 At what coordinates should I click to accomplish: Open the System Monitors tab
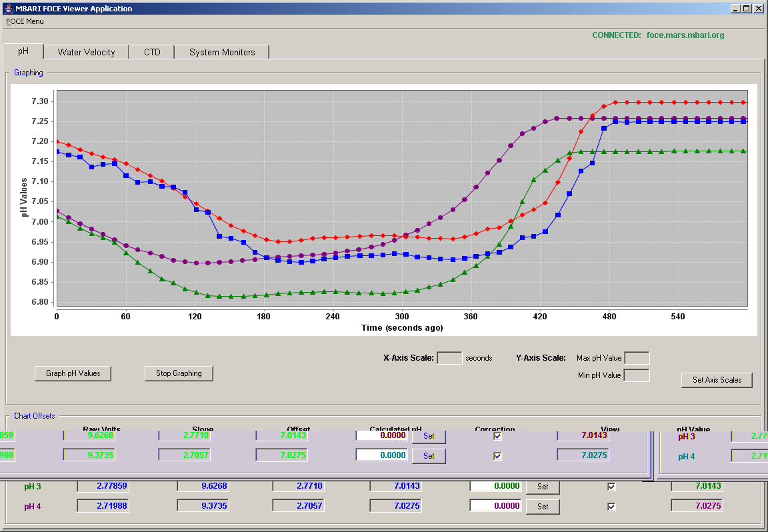[x=222, y=52]
